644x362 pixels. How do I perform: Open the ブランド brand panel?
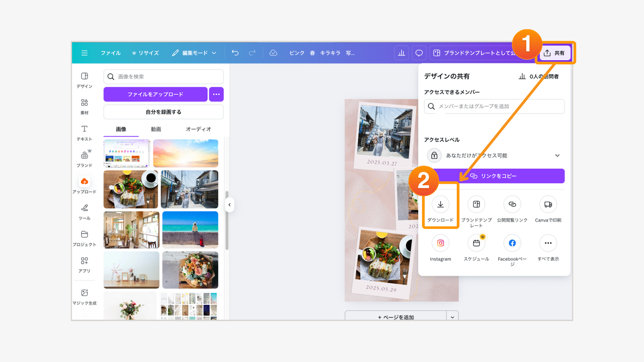[x=85, y=159]
